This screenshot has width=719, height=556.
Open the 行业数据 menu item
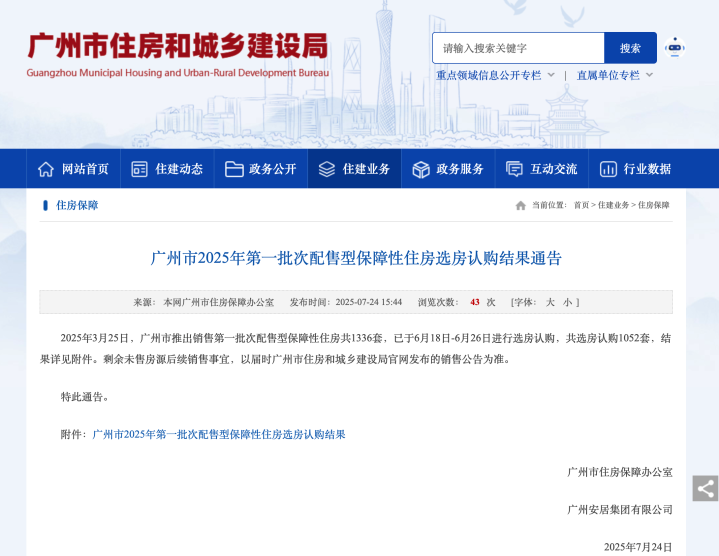(635, 169)
